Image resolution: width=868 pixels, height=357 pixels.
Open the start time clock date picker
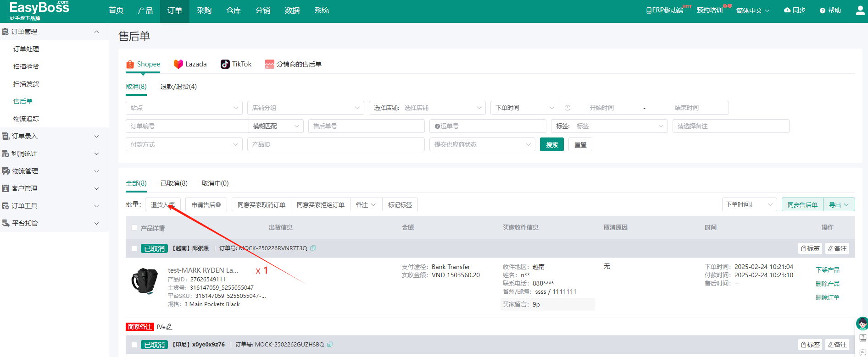[568, 108]
